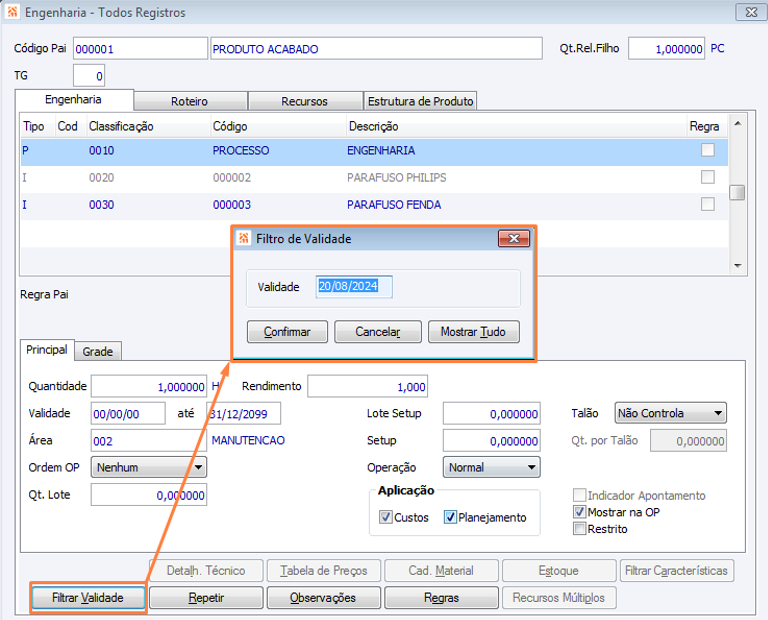Click the Área field with 002
The height and width of the screenshot is (620, 768).
coord(149,440)
